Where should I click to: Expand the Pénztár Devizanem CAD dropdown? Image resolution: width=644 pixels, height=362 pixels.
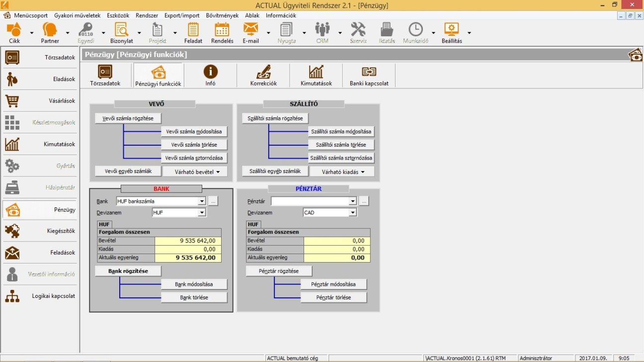tap(353, 213)
